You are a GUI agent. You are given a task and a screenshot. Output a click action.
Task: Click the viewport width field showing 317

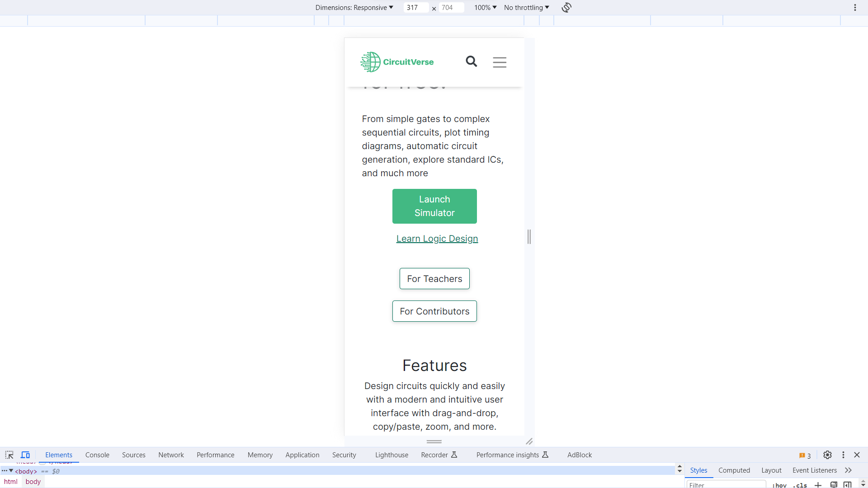(415, 7)
